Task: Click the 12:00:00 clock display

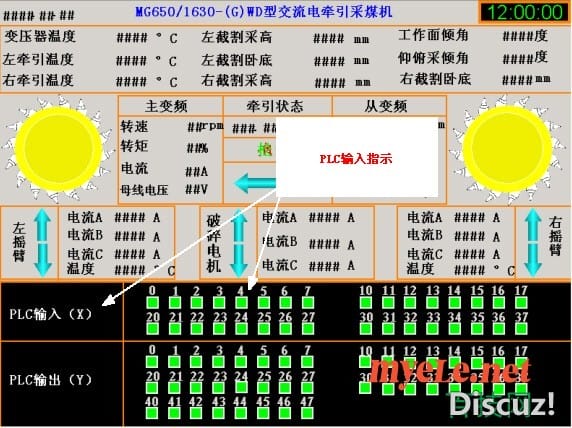Action: (525, 12)
